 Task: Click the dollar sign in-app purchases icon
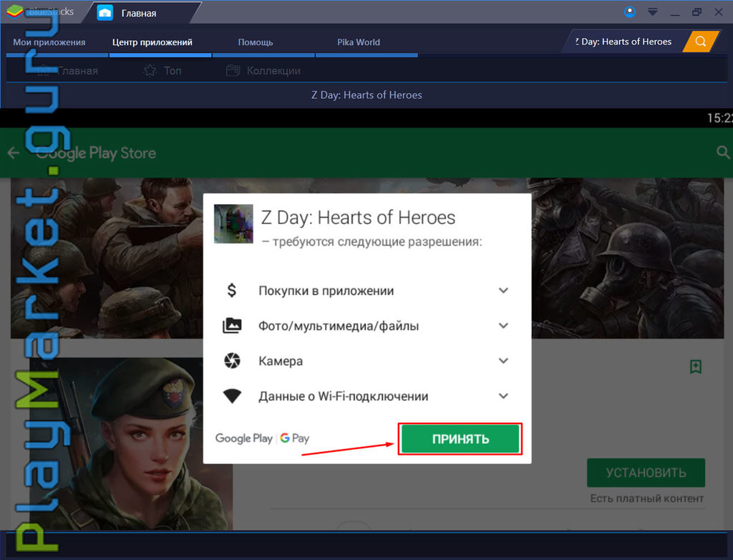point(231,291)
